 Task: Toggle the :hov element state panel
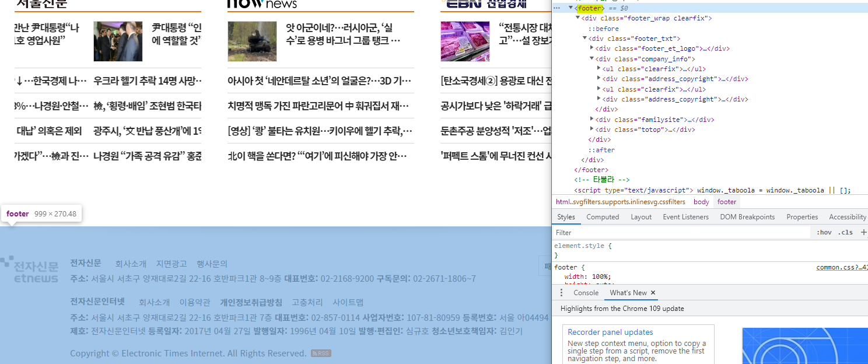(x=824, y=232)
